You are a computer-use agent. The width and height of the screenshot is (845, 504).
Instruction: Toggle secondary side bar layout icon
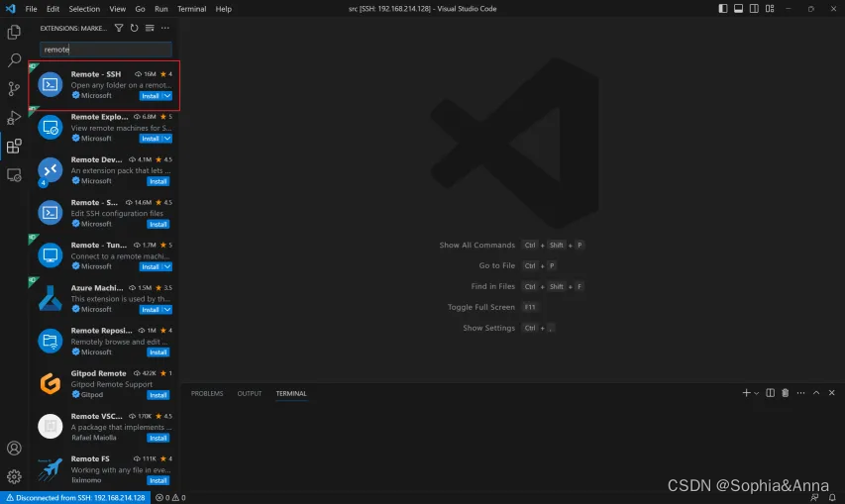[754, 9]
